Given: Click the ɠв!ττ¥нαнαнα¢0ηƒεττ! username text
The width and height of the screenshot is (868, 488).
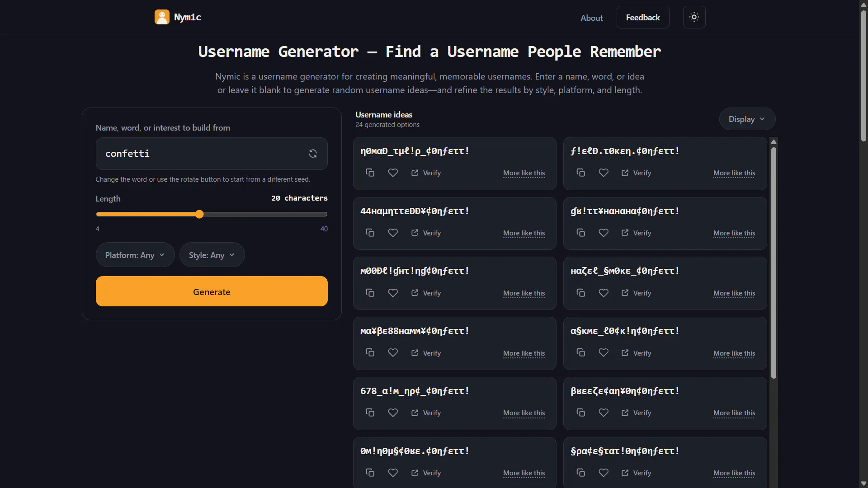Looking at the screenshot, I should pos(625,211).
